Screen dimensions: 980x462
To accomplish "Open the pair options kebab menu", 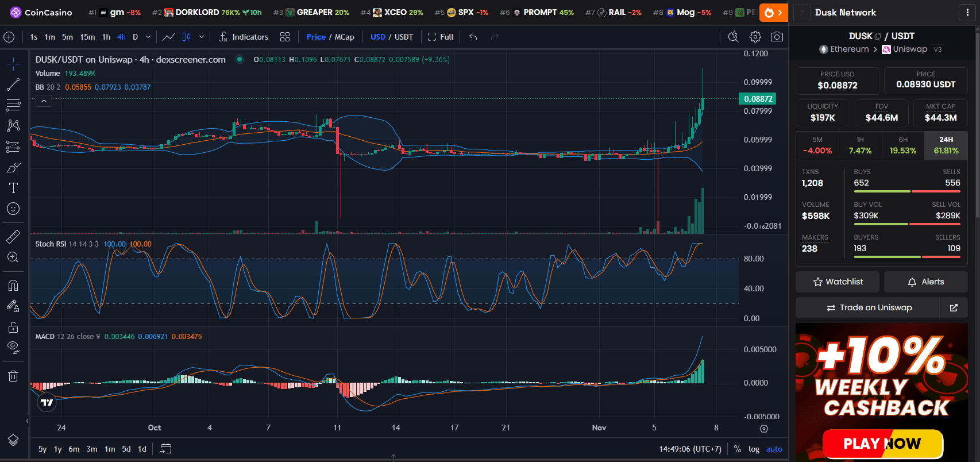I will (967, 12).
